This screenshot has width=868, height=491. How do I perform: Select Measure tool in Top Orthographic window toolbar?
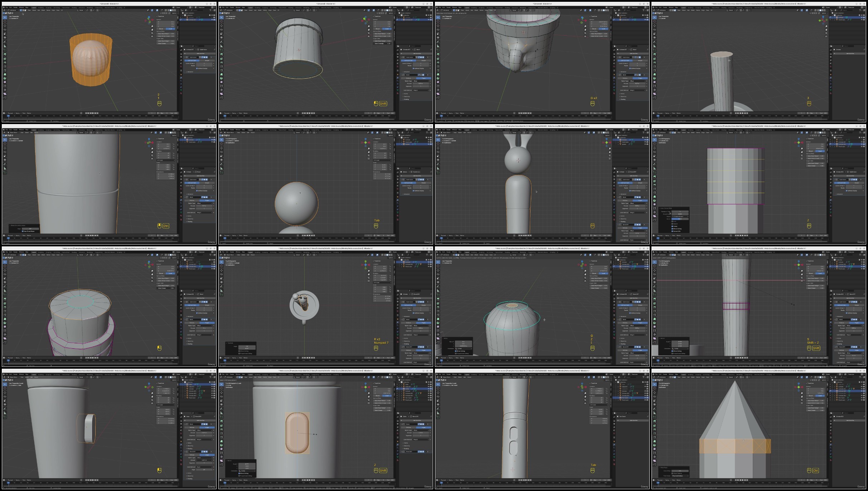(x=221, y=291)
